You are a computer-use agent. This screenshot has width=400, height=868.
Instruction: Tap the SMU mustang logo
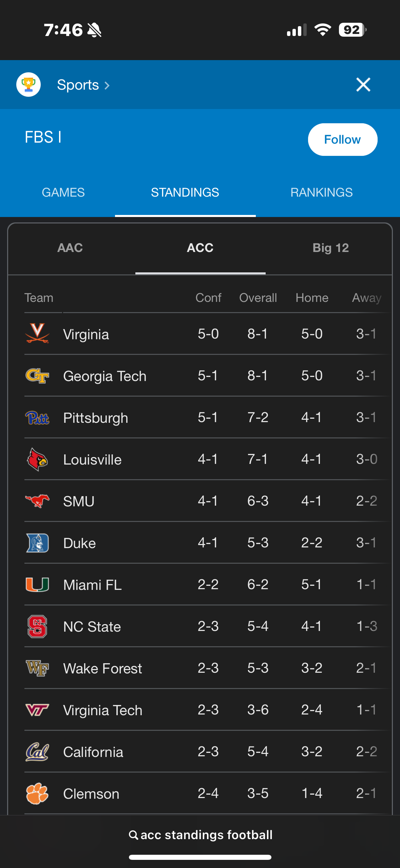coord(37,501)
